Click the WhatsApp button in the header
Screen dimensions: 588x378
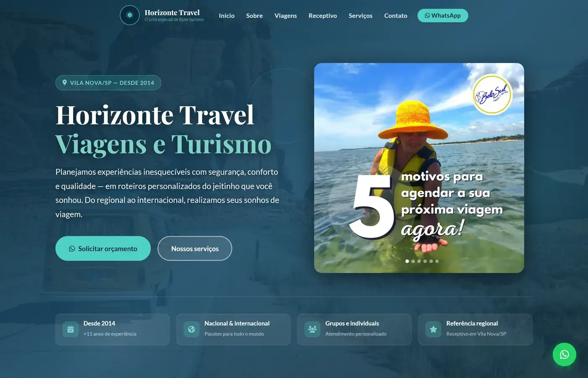coord(443,16)
